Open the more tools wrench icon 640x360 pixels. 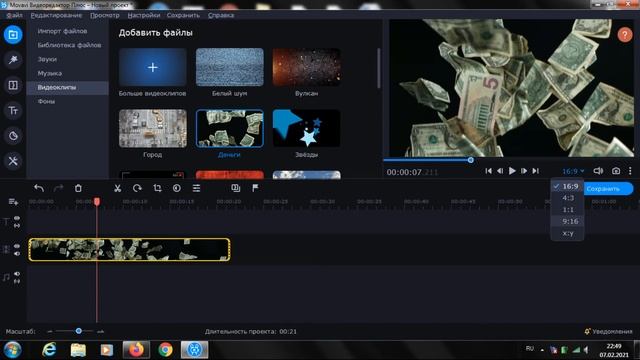pyautogui.click(x=13, y=161)
